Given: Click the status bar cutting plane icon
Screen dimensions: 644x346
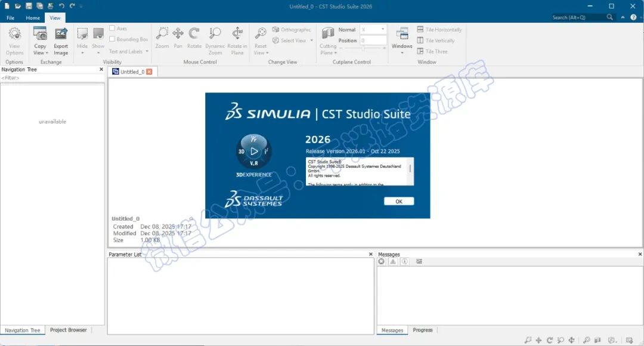Looking at the screenshot, I should [597, 340].
